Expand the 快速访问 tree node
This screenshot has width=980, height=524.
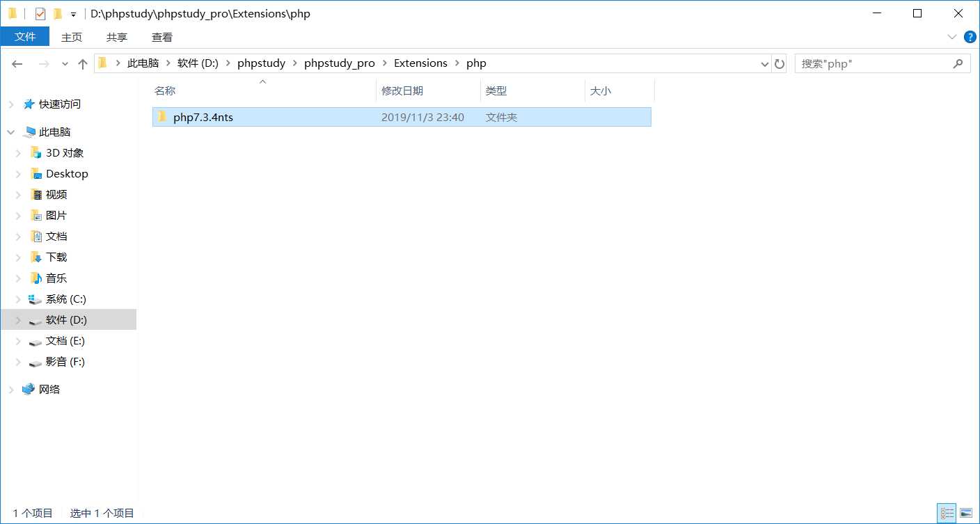click(x=11, y=104)
